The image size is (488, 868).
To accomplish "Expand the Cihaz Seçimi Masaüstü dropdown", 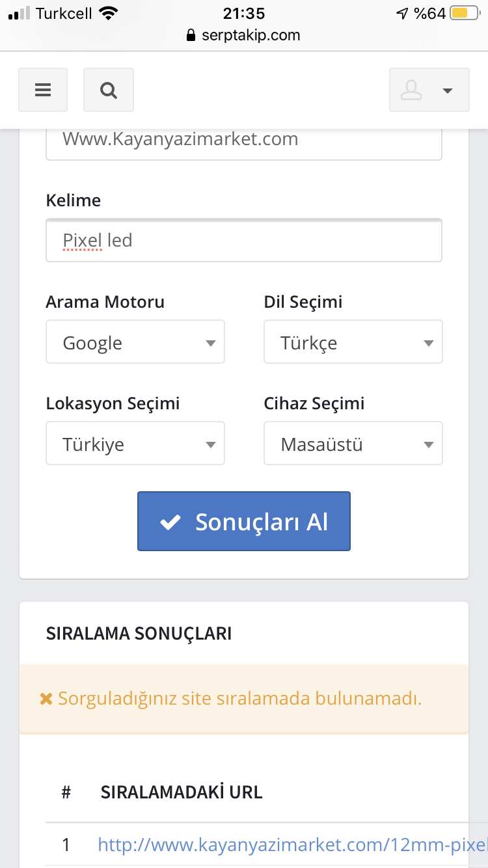I will pos(353,443).
